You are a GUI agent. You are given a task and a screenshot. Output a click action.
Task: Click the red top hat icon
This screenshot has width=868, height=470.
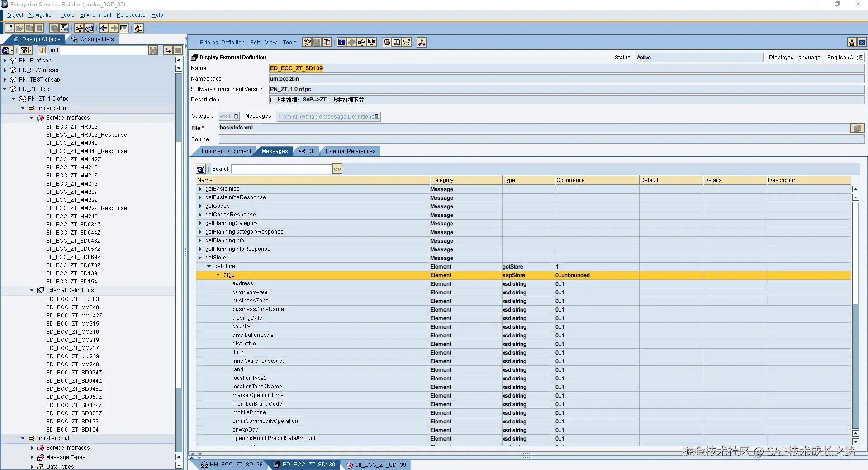tap(387, 42)
